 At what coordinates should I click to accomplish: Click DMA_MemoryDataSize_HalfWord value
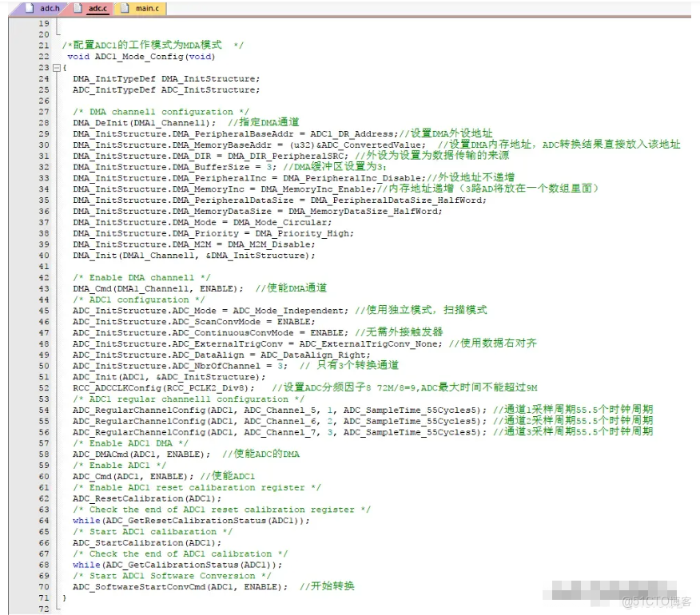[x=365, y=212]
